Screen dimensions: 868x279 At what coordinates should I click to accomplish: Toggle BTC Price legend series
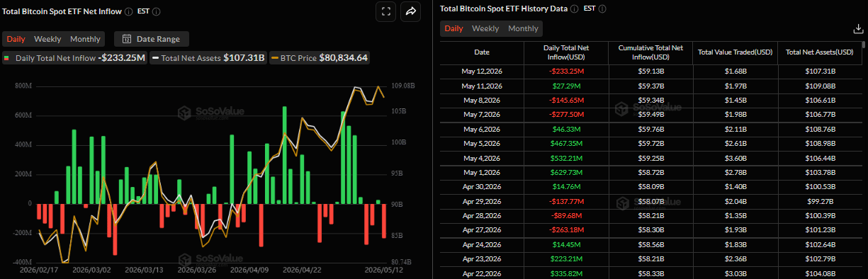coord(319,58)
